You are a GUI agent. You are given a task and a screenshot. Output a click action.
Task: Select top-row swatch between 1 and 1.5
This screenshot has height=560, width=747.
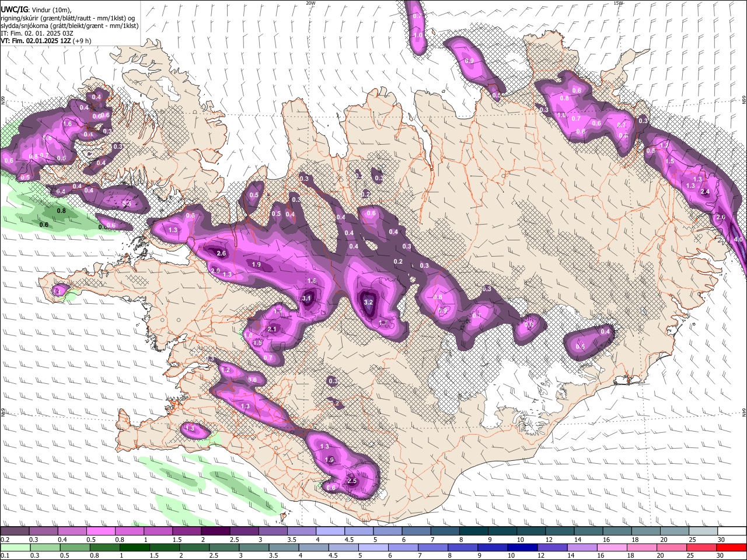[158, 531]
